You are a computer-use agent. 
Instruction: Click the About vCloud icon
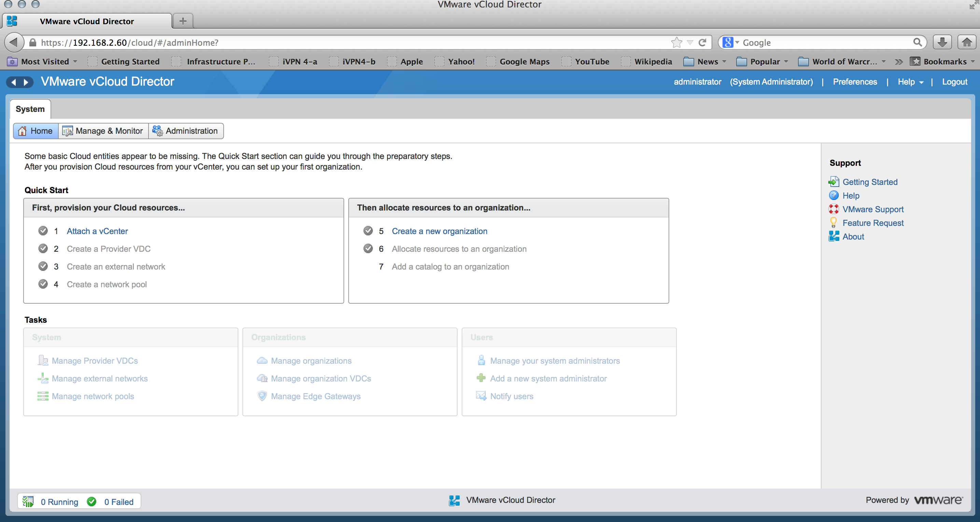(x=834, y=236)
